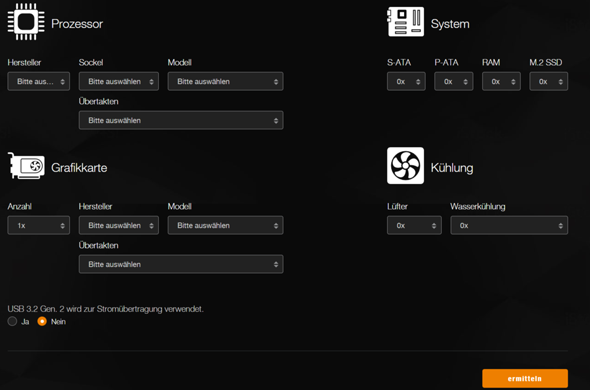The width and height of the screenshot is (590, 390).
Task: Click the Grafikkarte graphics card icon
Action: pos(26,166)
